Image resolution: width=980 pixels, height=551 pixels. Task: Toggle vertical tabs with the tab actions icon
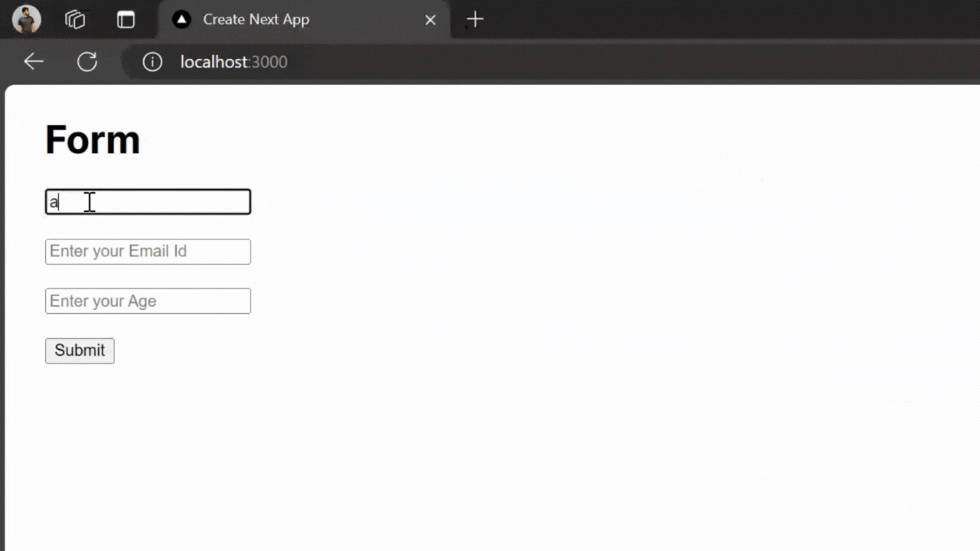(126, 19)
